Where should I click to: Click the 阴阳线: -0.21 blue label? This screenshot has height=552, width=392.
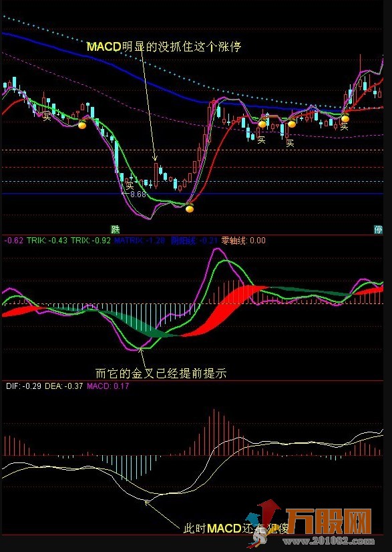pos(194,241)
